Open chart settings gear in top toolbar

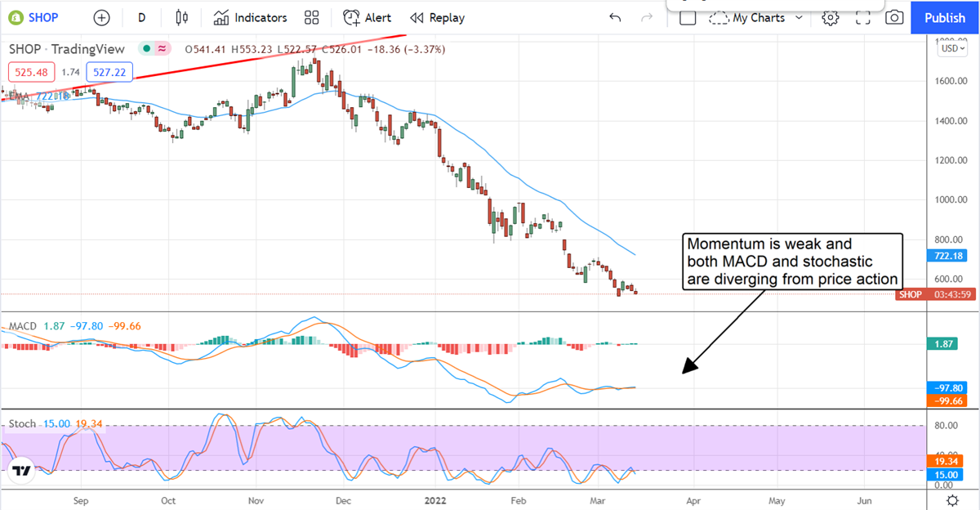point(831,17)
